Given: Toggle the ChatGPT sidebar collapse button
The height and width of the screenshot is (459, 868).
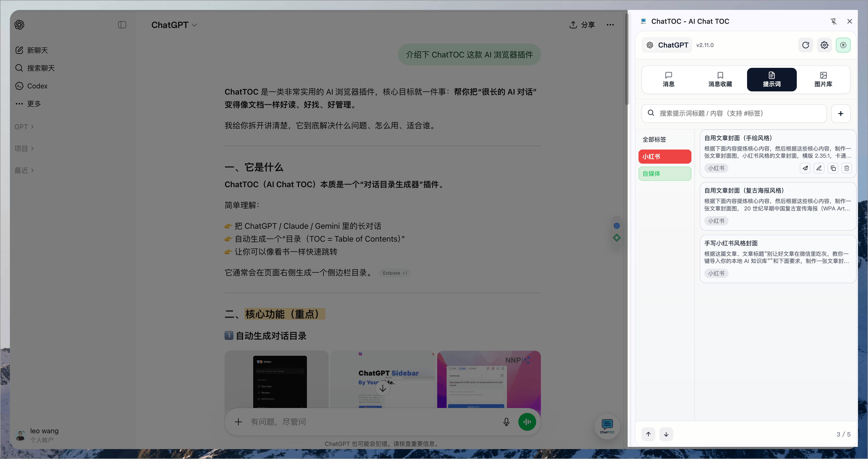Looking at the screenshot, I should pos(122,25).
